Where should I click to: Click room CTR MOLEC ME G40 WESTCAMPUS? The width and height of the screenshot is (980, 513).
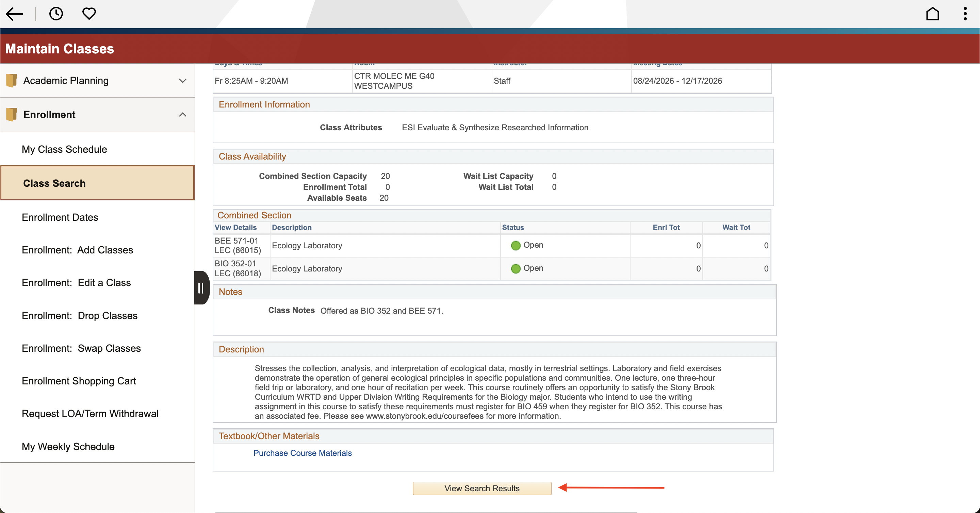tap(394, 81)
